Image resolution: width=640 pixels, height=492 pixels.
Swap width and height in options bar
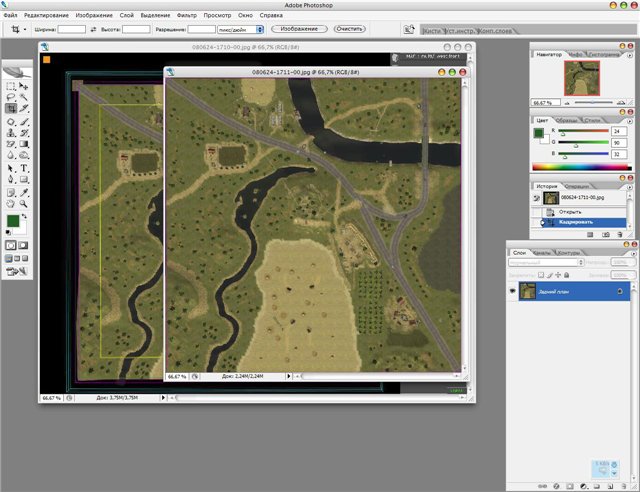pos(93,29)
